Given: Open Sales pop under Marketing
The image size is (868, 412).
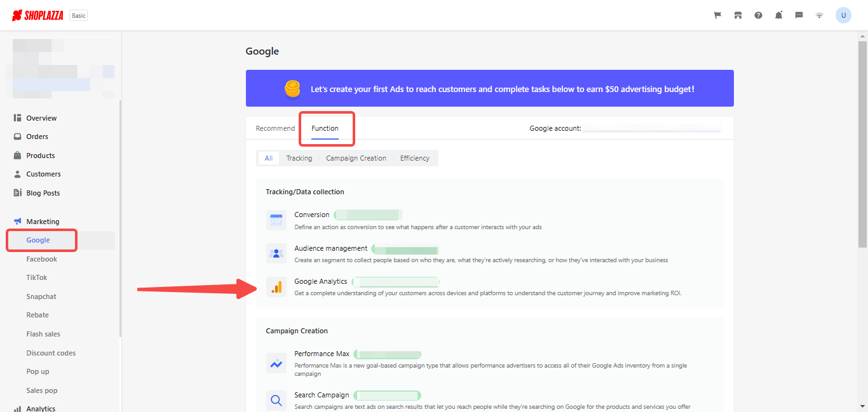Looking at the screenshot, I should click(x=42, y=390).
